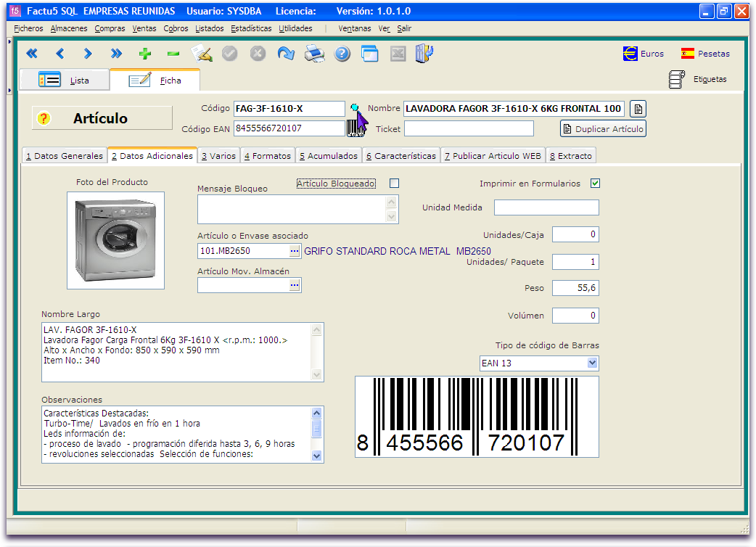
Task: Open the Utilidades menu
Action: 295,28
